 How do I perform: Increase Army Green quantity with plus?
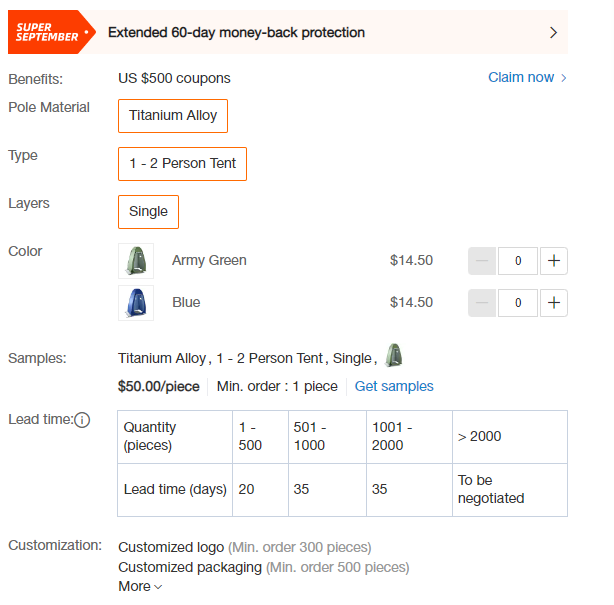pos(554,261)
